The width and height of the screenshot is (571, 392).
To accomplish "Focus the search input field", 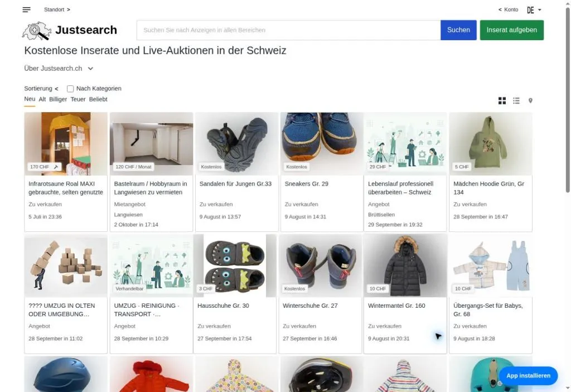I will [x=288, y=30].
